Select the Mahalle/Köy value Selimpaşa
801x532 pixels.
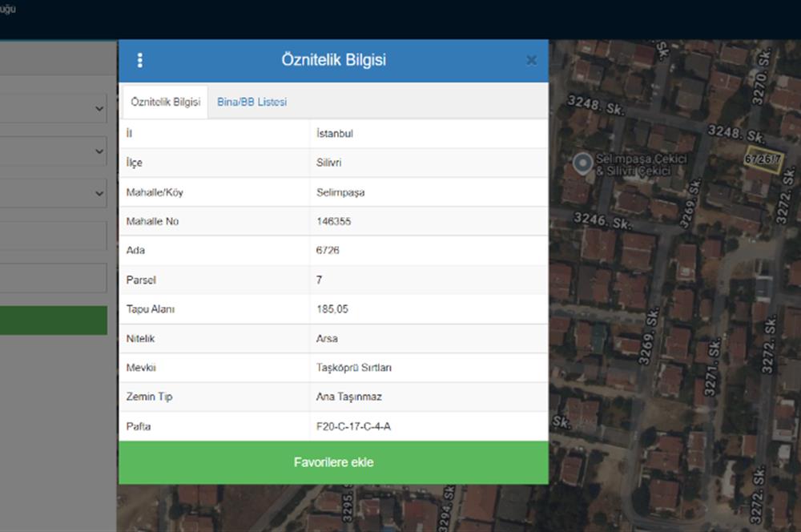340,192
